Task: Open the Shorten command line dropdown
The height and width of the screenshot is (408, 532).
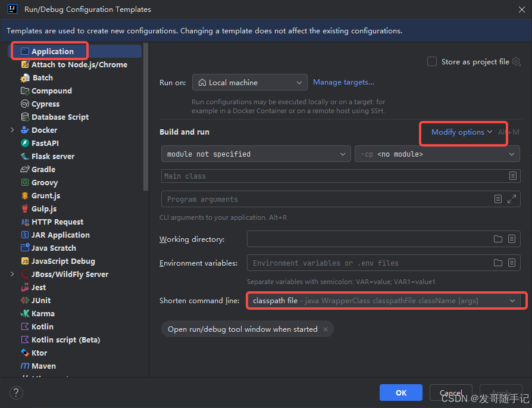Action: tap(384, 301)
